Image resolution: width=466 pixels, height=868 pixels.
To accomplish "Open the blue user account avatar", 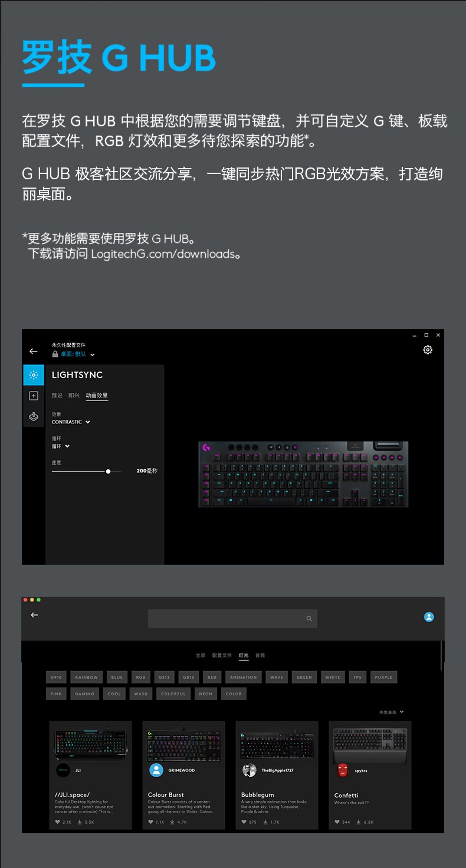I will pyautogui.click(x=429, y=617).
